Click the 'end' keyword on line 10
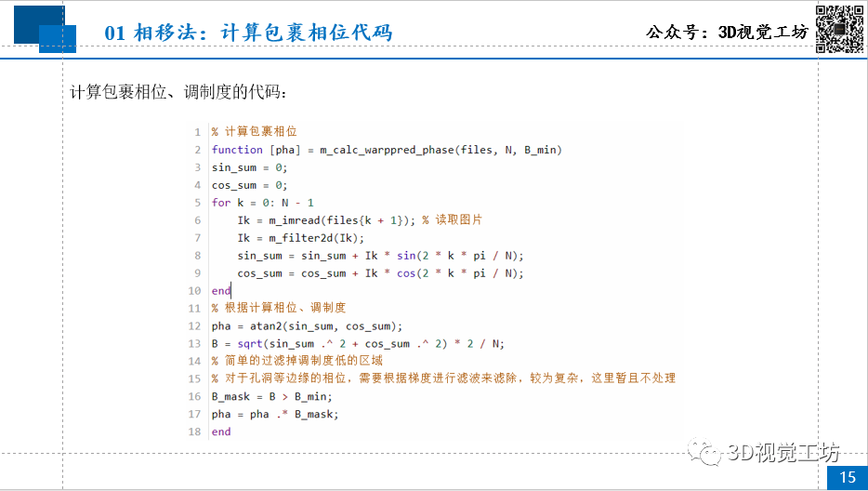 221,291
